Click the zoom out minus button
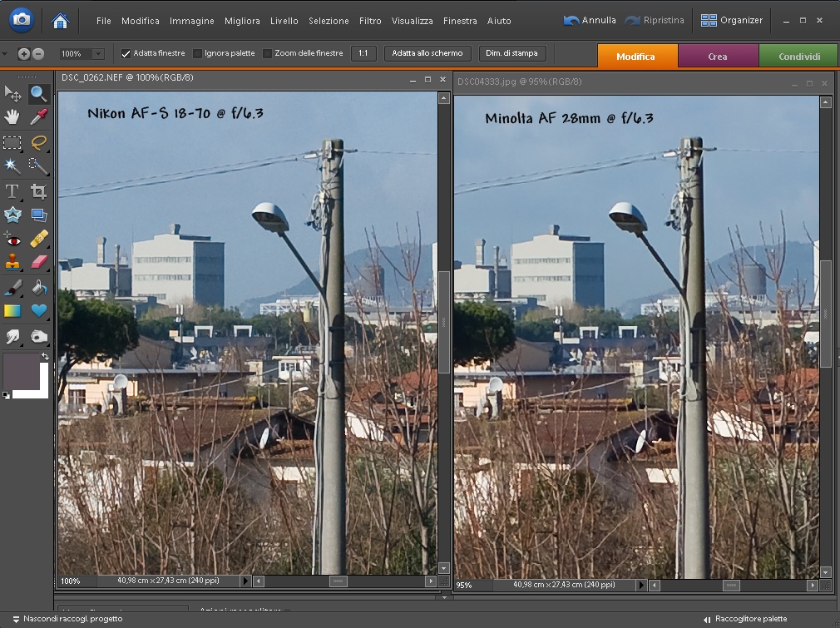 (x=38, y=53)
